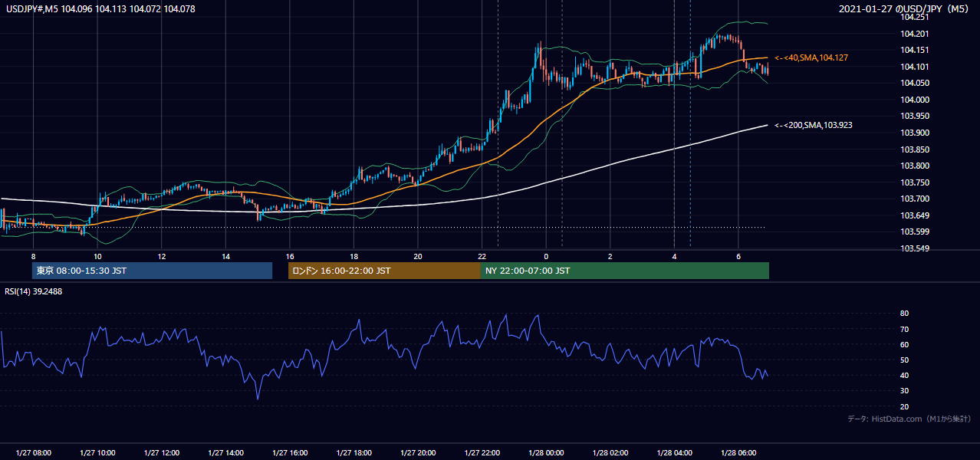Click hour label 16 under the price chart
This screenshot has height=460, width=980.
coord(289,256)
